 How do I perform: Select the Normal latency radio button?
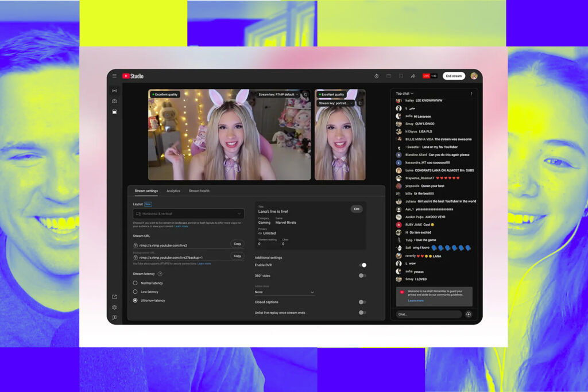tap(136, 283)
